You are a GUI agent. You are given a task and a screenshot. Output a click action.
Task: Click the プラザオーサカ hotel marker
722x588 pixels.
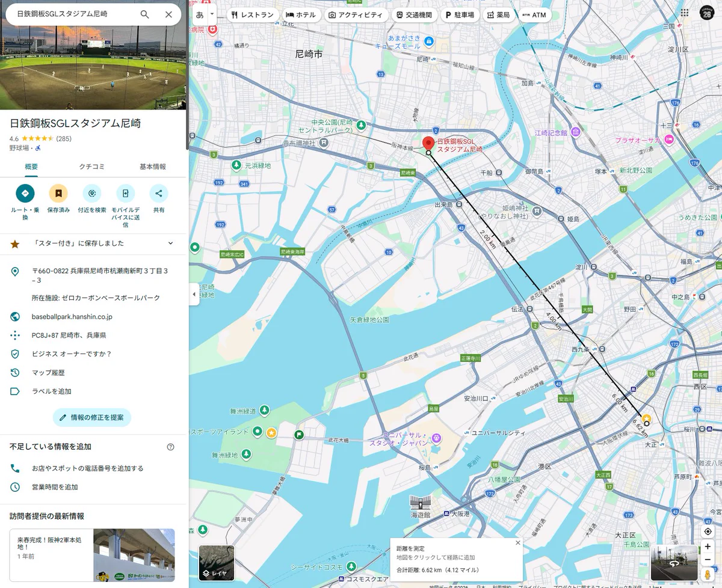668,139
